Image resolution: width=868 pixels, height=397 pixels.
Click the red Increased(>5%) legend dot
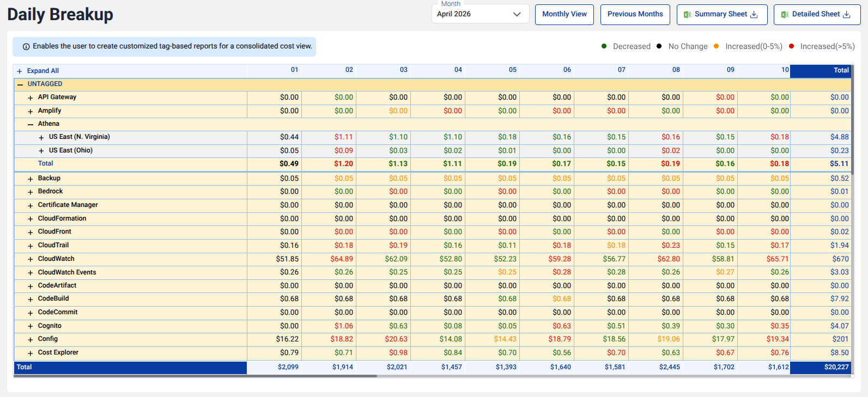pyautogui.click(x=791, y=46)
